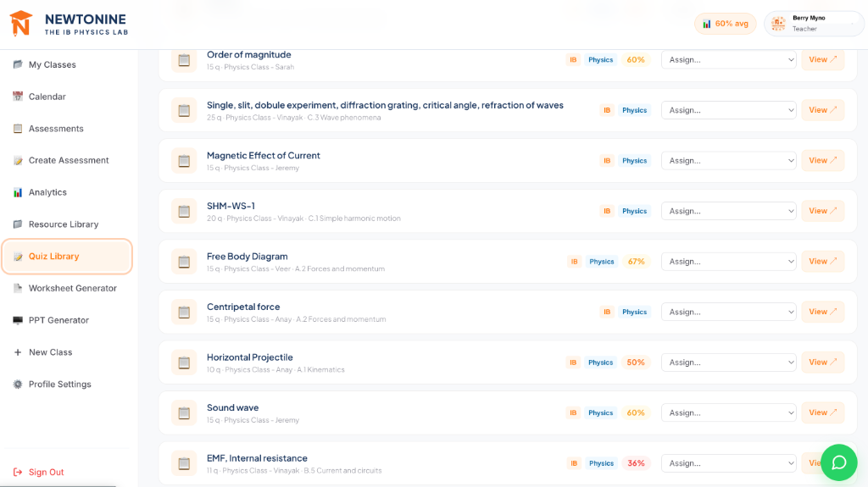868x487 pixels.
Task: Click the 67% score on Free Body Diagram
Action: click(636, 261)
